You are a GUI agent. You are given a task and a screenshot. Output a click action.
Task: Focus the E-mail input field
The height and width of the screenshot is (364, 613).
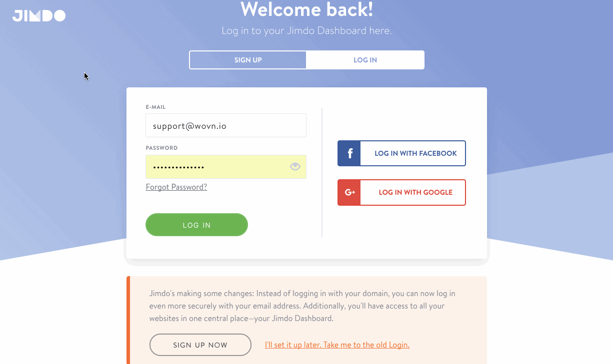pyautogui.click(x=226, y=126)
